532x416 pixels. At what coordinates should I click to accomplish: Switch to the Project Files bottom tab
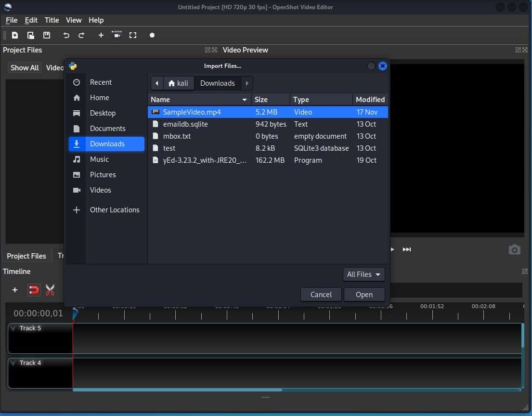tap(26, 256)
